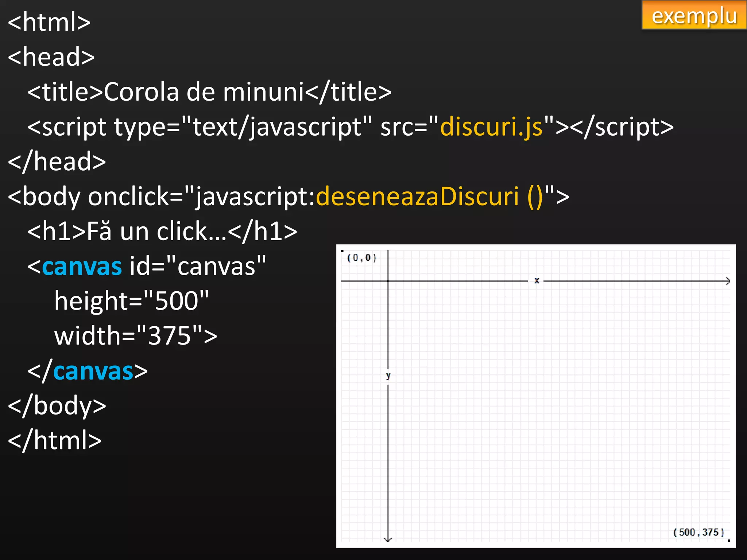Click the 'script type="text/javascript"' text
747x560 pixels.
pyautogui.click(x=207, y=127)
